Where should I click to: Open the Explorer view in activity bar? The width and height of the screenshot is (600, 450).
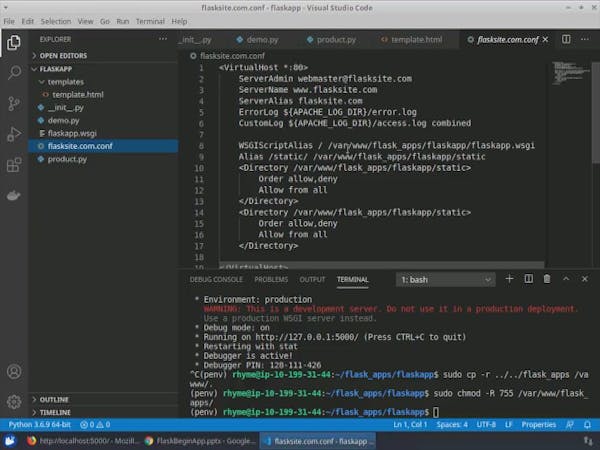coord(14,42)
